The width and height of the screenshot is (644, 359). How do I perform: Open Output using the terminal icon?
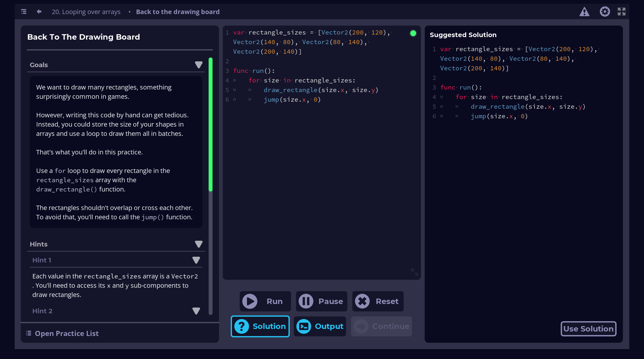(304, 326)
